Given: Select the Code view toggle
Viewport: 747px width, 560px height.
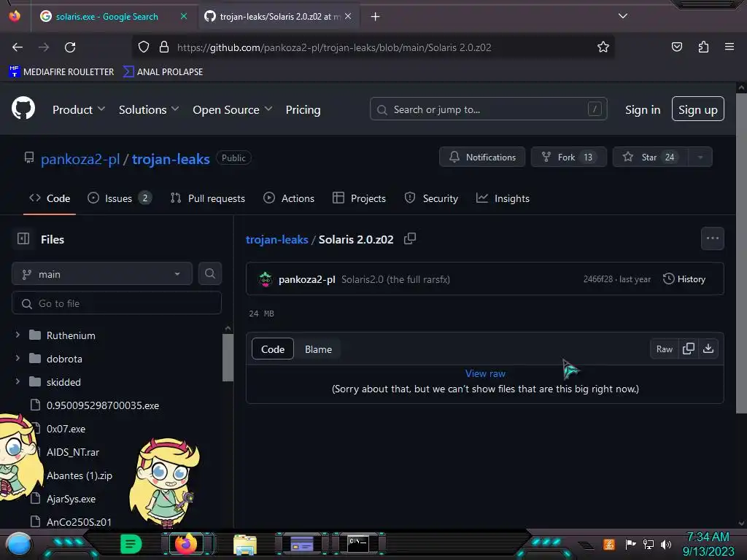Looking at the screenshot, I should pos(273,349).
